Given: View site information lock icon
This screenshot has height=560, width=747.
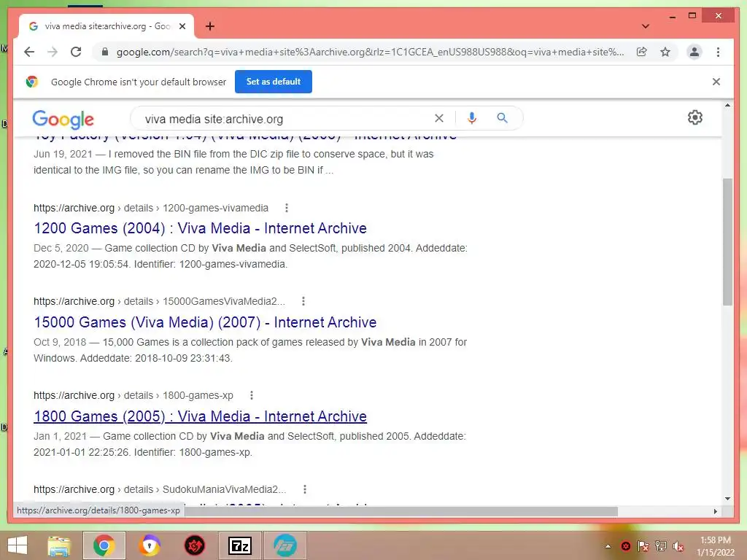Looking at the screenshot, I should coord(105,52).
